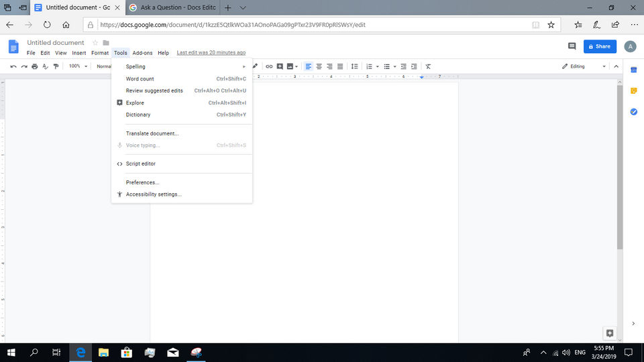Click the Add comment toolbar icon
Viewport: 644px width, 362px height.
tap(280, 66)
